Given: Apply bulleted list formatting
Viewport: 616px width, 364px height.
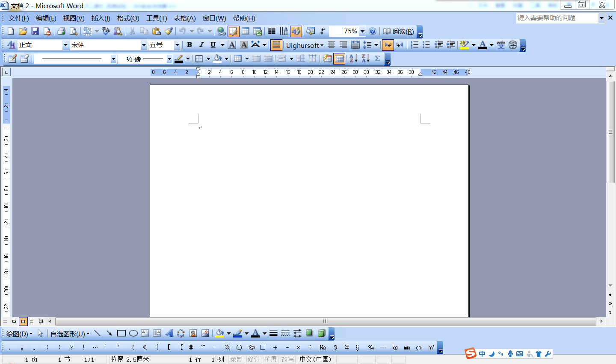Looking at the screenshot, I should click(426, 45).
